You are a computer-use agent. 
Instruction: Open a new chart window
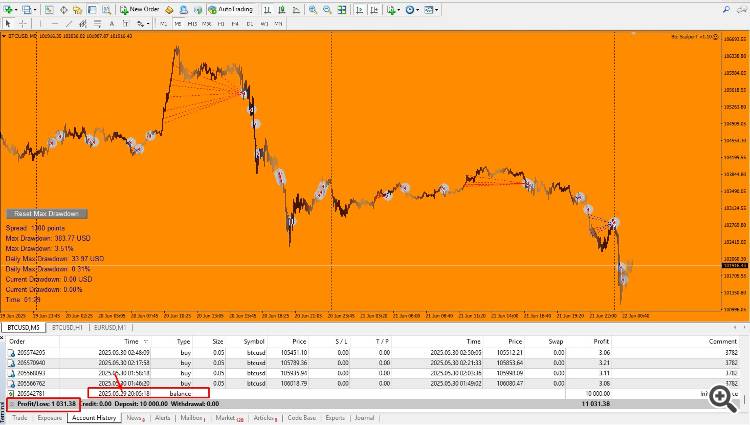8,10
